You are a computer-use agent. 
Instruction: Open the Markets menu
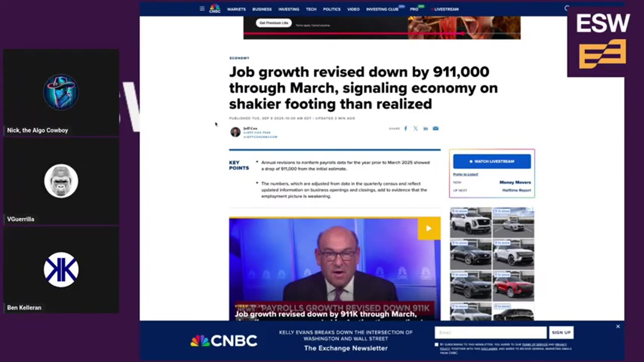pos(236,9)
